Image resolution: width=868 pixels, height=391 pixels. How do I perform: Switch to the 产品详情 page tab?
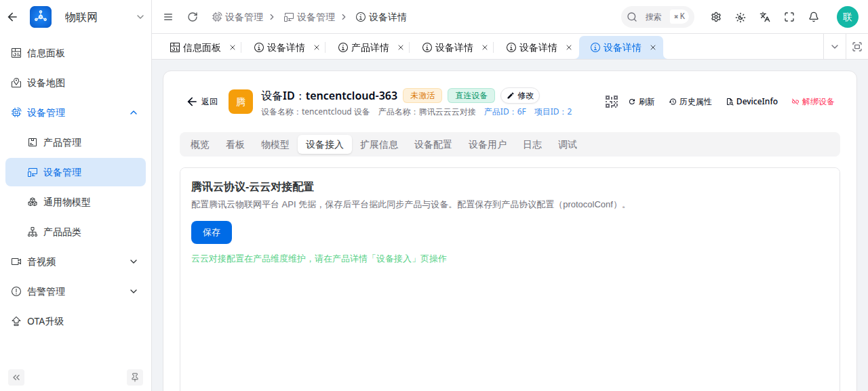point(363,47)
